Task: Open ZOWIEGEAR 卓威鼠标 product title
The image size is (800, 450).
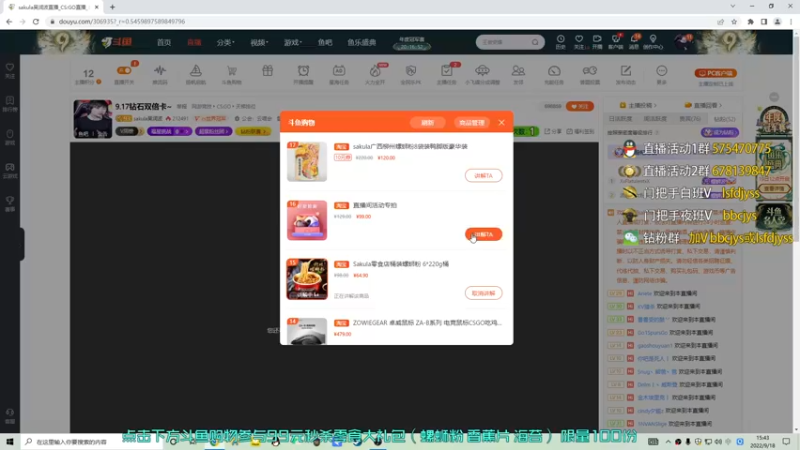Action: 427,322
